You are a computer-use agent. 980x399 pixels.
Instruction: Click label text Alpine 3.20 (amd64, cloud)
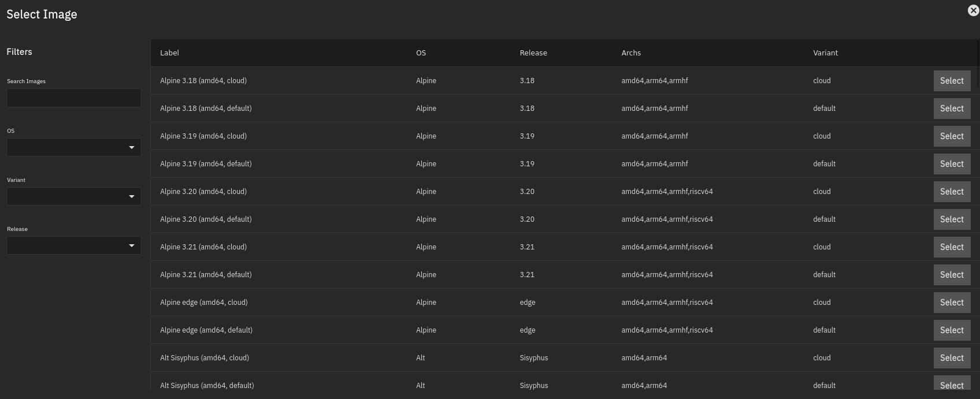(203, 192)
